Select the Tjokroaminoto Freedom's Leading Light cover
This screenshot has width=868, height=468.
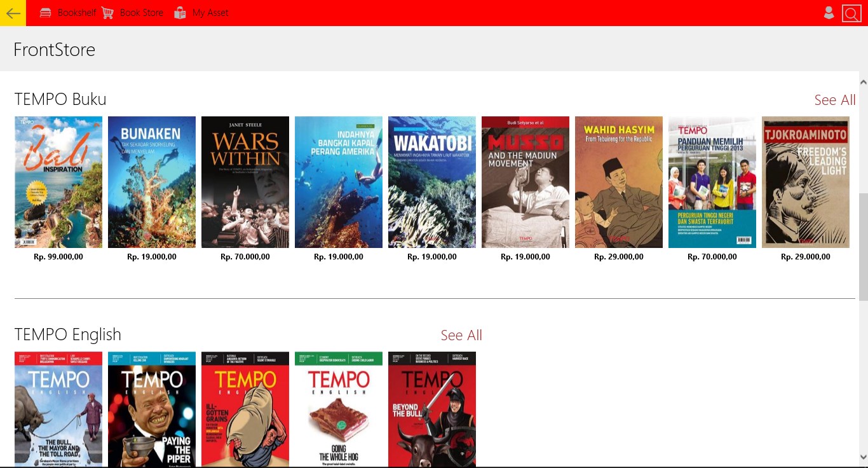coord(806,182)
